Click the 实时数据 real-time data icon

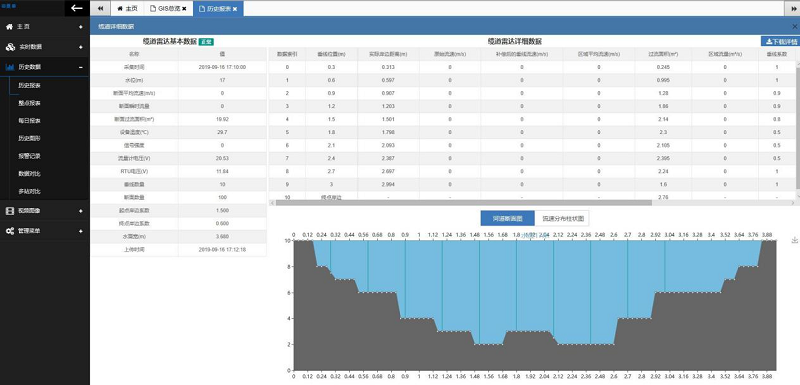pyautogui.click(x=10, y=47)
